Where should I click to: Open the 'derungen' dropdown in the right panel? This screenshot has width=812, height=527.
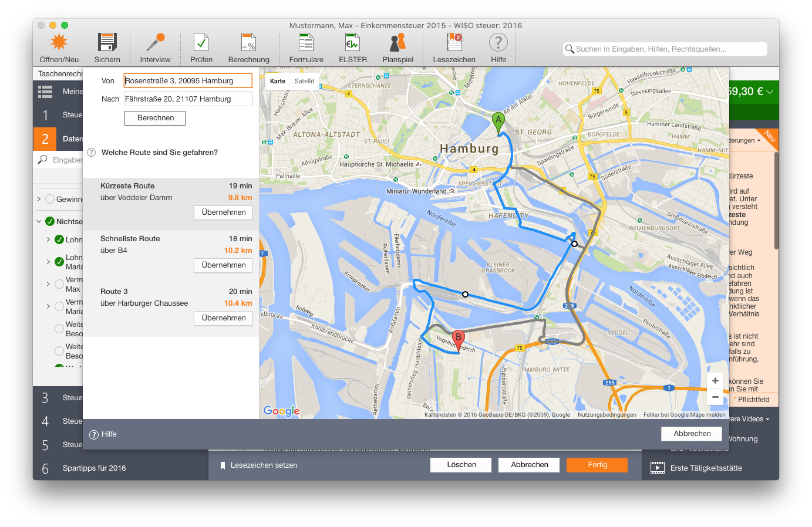click(x=745, y=141)
